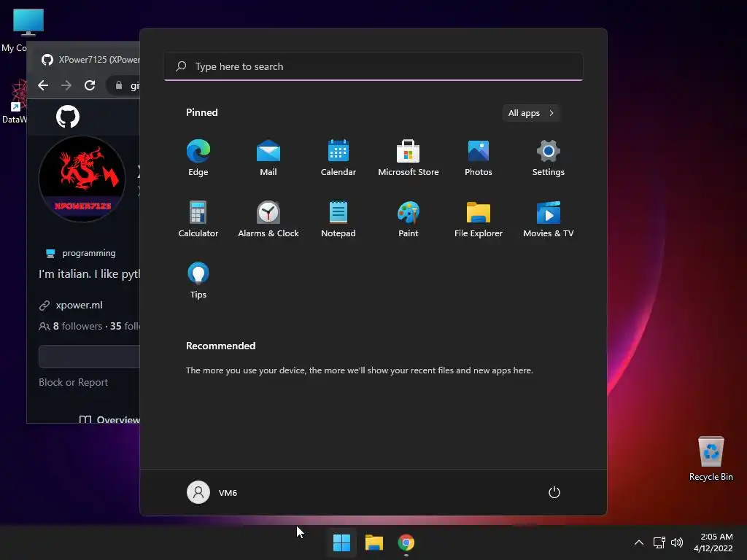
Task: Click the power button in Start menu
Action: 554,492
